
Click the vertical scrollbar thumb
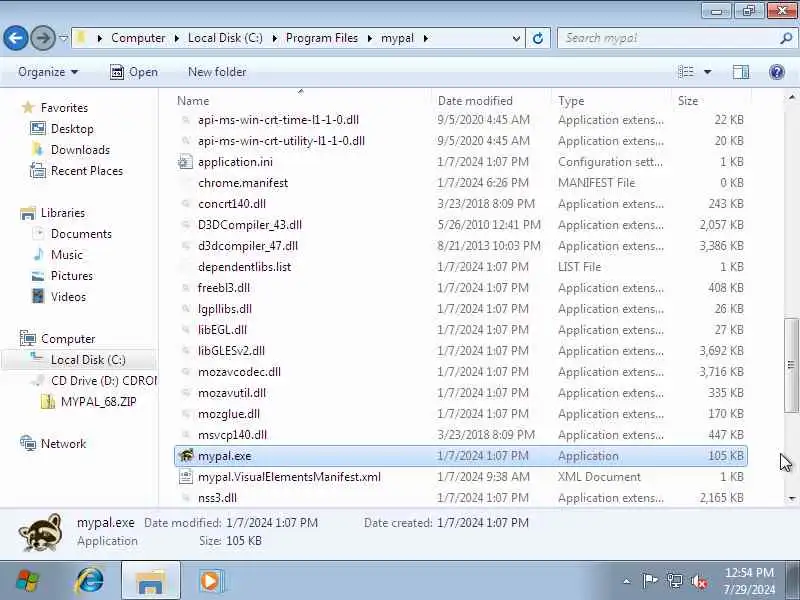click(x=791, y=365)
